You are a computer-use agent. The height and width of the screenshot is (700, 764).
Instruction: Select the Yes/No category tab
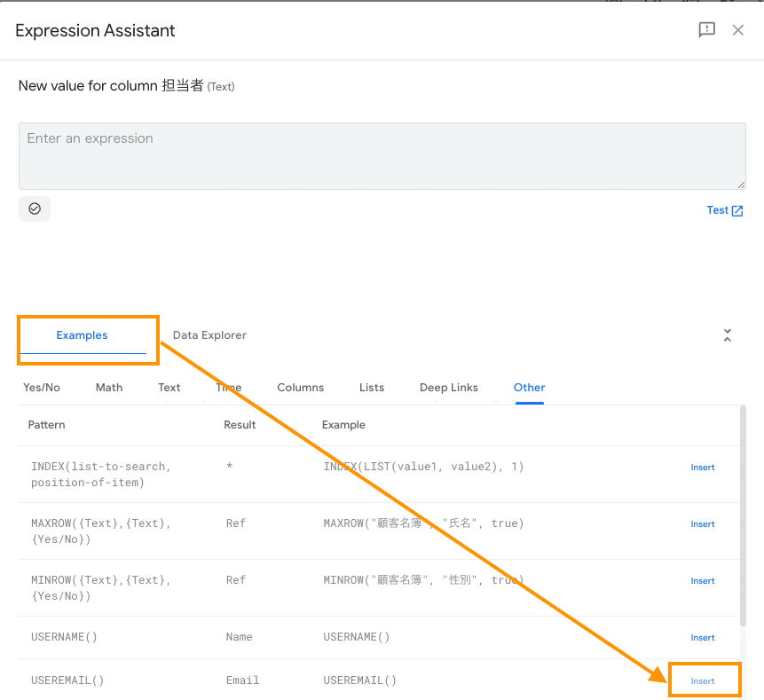[x=42, y=388]
